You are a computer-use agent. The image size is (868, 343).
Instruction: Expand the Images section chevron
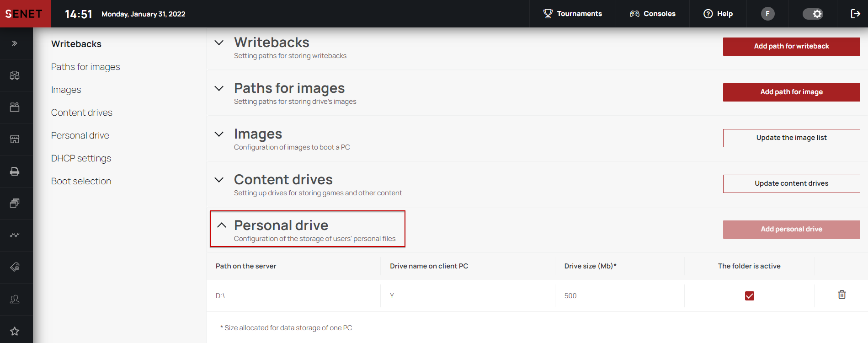click(219, 134)
